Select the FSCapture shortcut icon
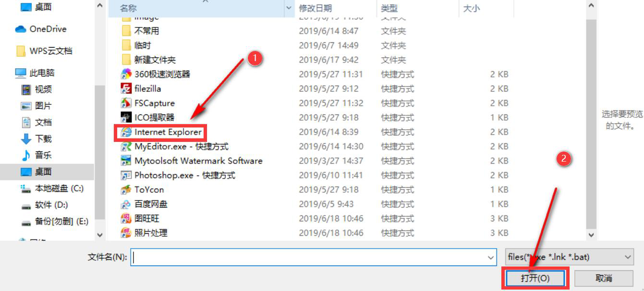 point(126,103)
